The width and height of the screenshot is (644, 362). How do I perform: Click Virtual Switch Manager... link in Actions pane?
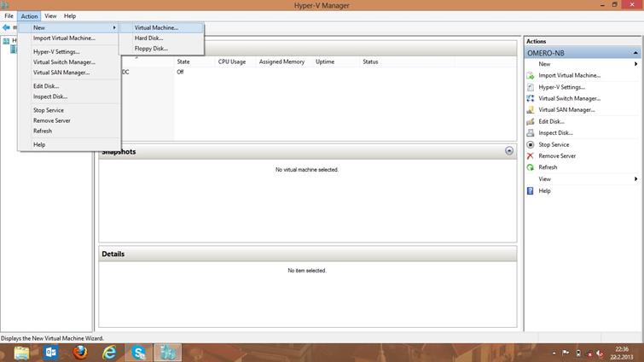coord(569,99)
